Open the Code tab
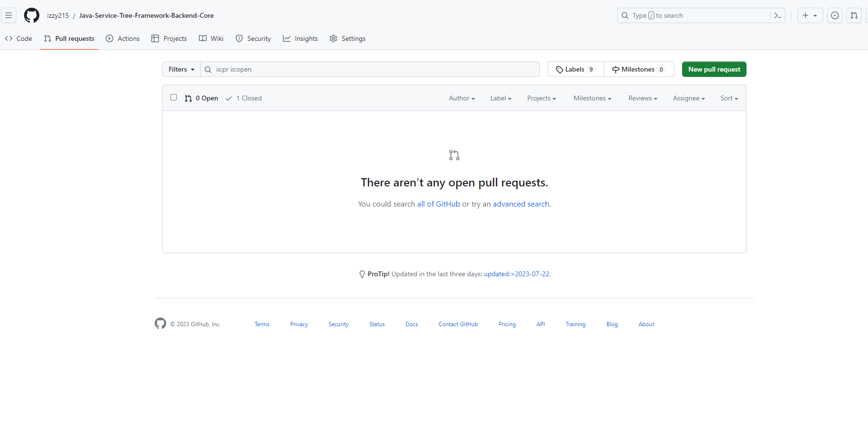Image resolution: width=868 pixels, height=429 pixels. [x=19, y=38]
